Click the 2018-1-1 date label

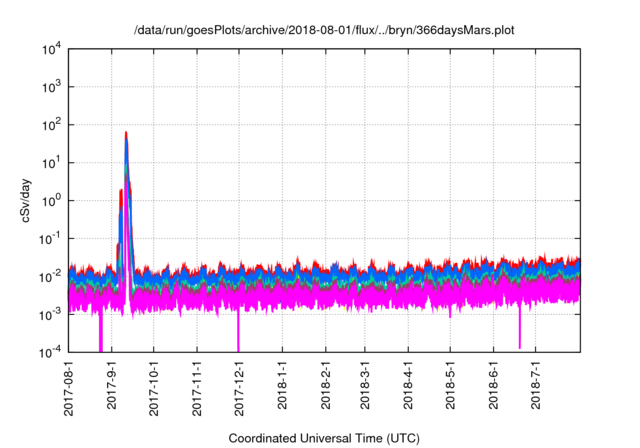(282, 385)
